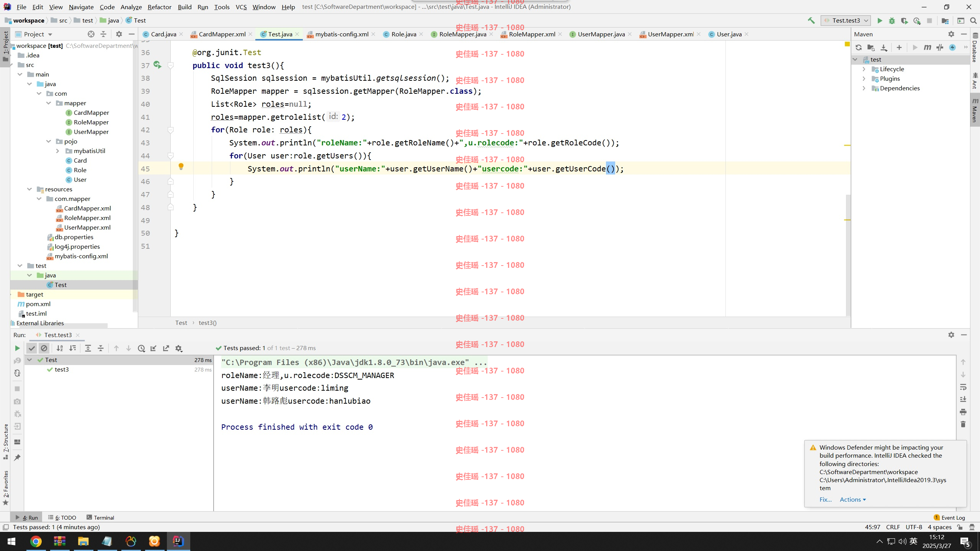Open File Explorer from taskbar
Image resolution: width=980 pixels, height=551 pixels.
(83, 541)
